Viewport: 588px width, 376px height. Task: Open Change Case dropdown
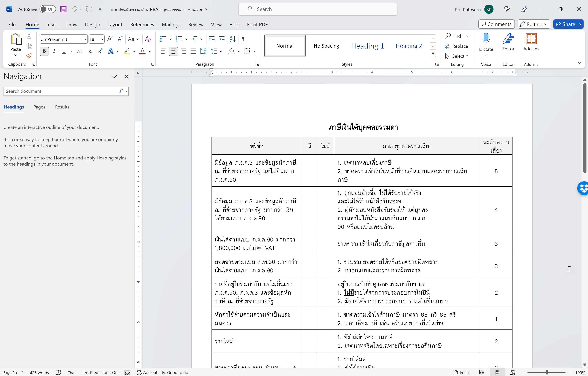click(x=133, y=39)
